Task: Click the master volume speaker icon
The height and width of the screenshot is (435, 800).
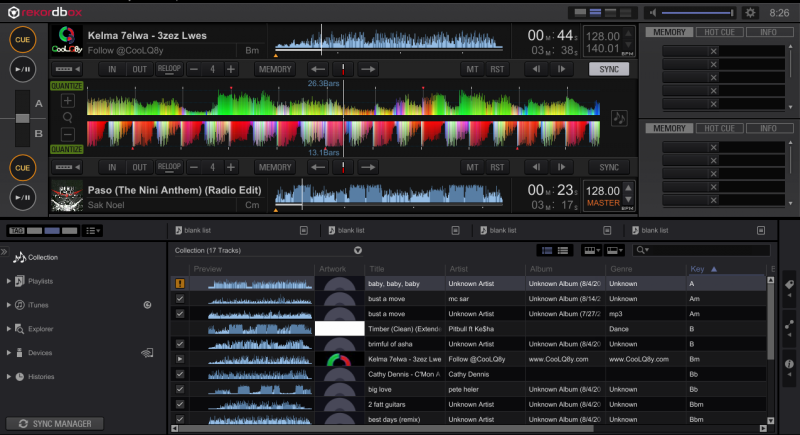Action: 653,13
